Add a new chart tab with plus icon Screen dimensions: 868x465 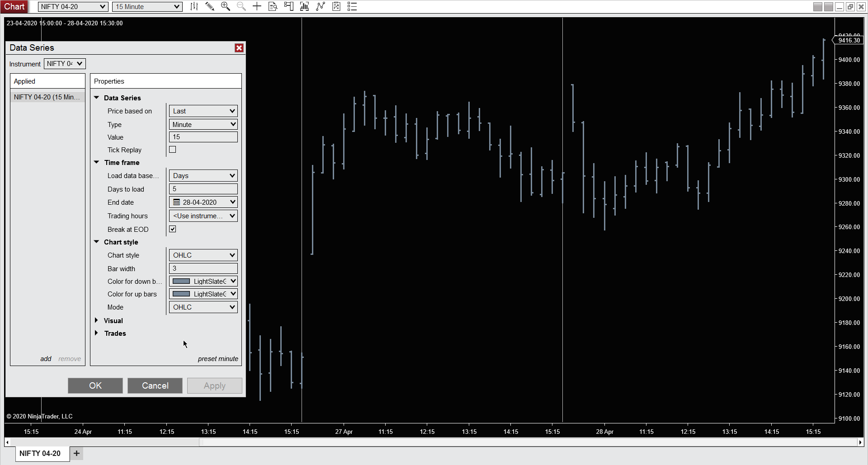coord(77,453)
